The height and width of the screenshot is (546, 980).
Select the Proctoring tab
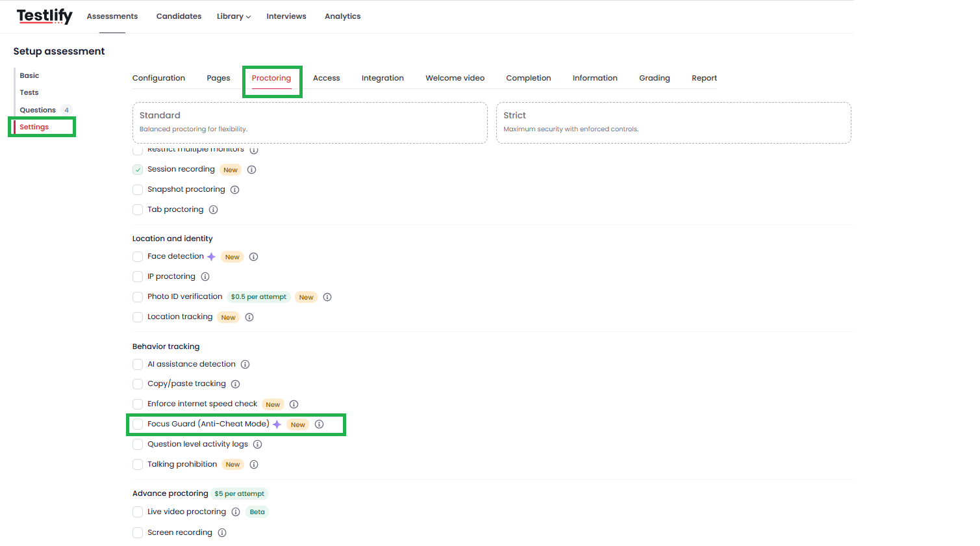coord(271,78)
